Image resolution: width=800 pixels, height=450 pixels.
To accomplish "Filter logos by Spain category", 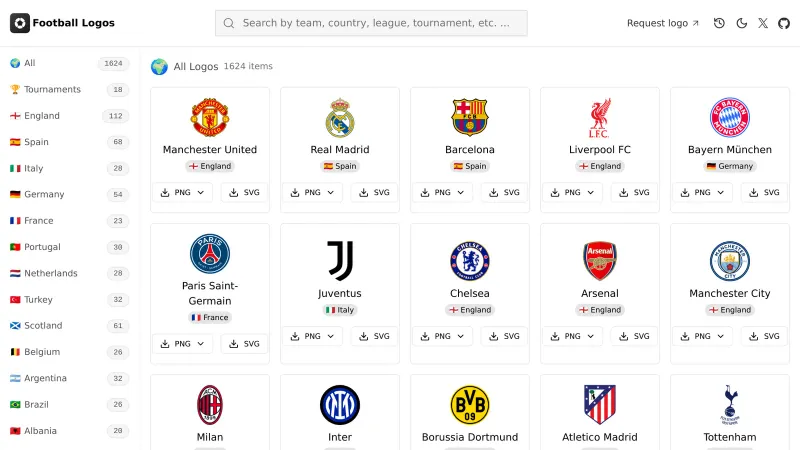I will coord(37,142).
